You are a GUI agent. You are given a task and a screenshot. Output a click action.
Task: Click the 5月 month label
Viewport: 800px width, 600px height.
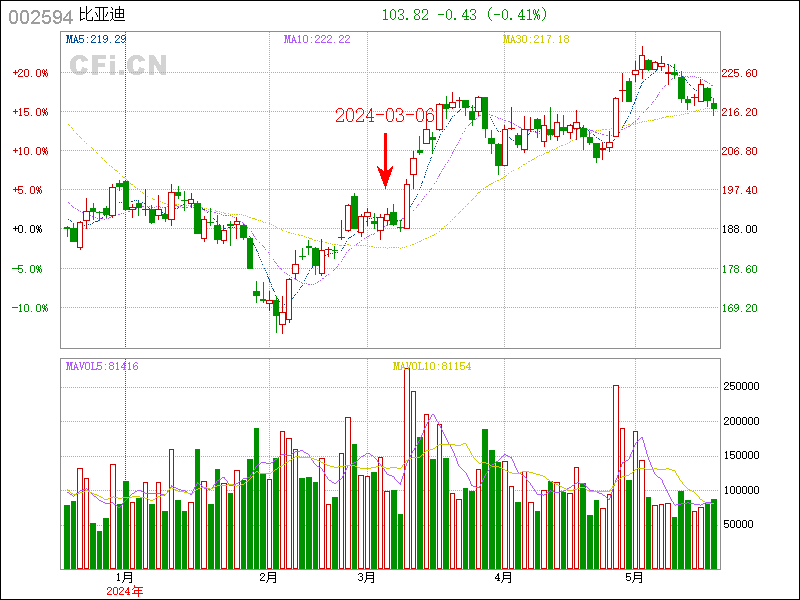635,578
